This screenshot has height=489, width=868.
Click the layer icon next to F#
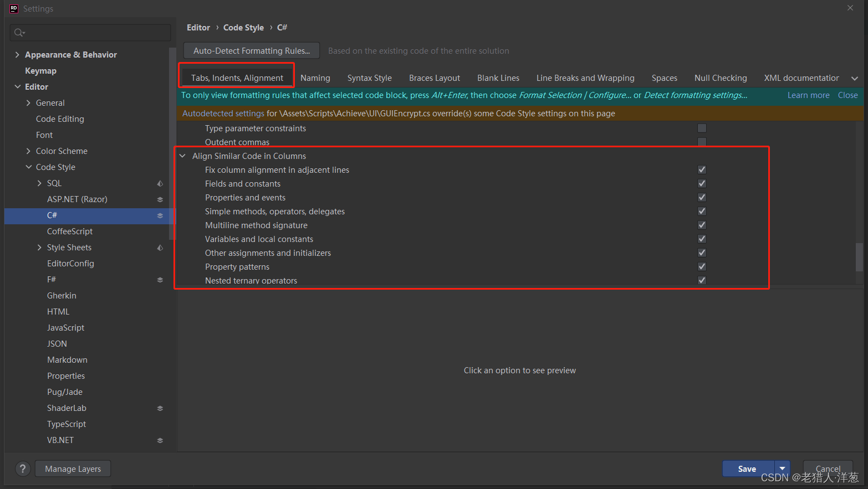(x=160, y=280)
